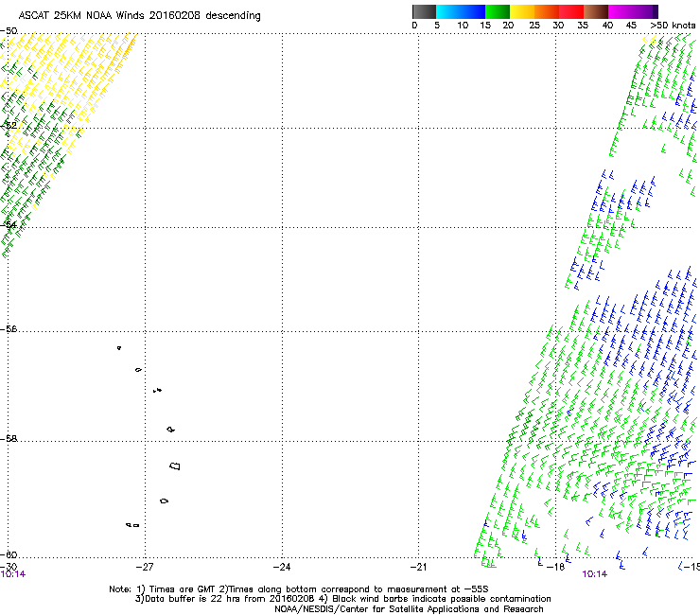Click the -60 latitude axis label

(x=9, y=554)
